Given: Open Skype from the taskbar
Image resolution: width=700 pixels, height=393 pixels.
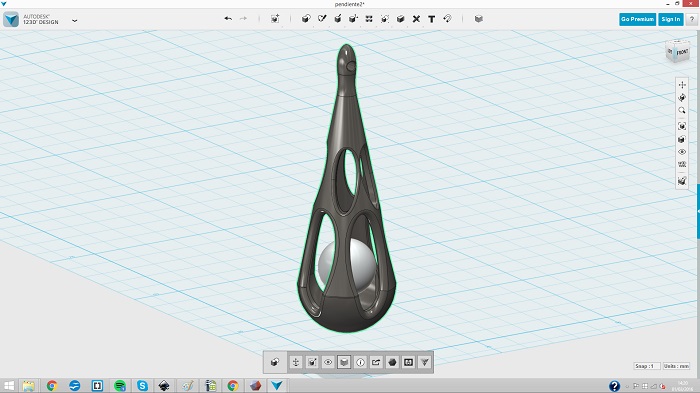Looking at the screenshot, I should click(x=142, y=385).
